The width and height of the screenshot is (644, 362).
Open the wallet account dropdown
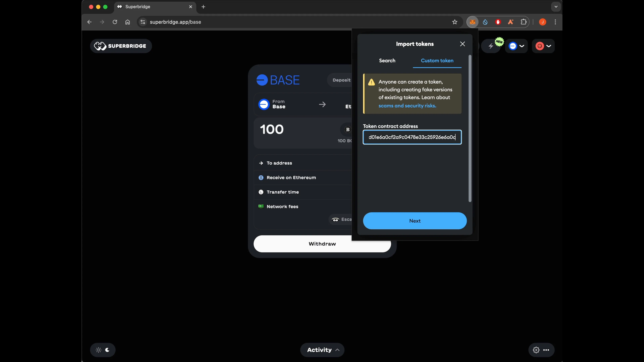pos(543,46)
